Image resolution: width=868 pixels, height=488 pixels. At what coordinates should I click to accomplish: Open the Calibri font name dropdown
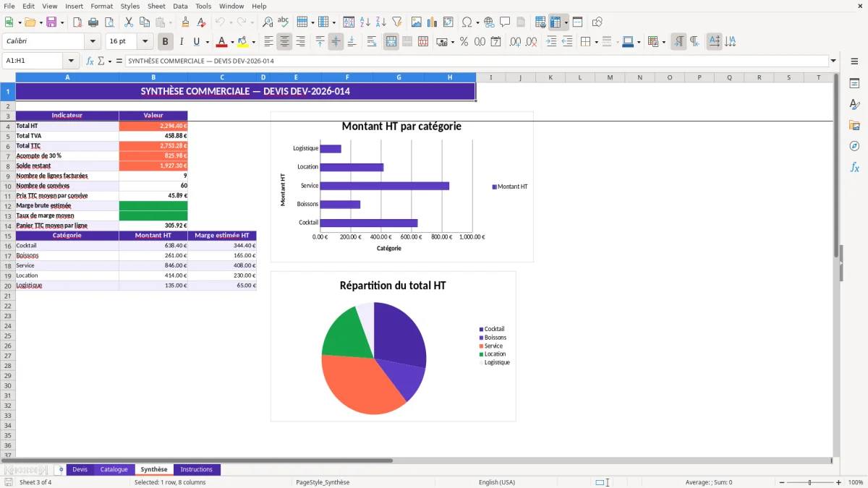click(x=93, y=42)
